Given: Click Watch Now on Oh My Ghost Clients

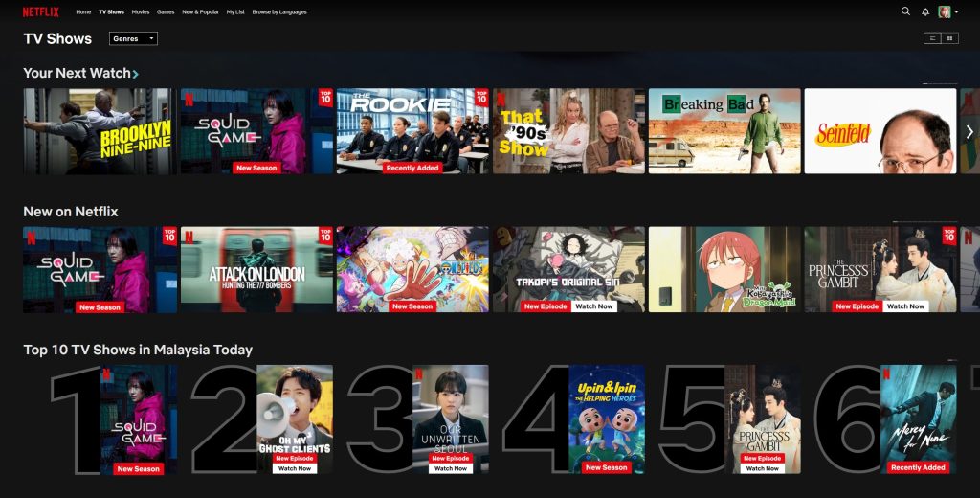Looking at the screenshot, I should pos(295,468).
